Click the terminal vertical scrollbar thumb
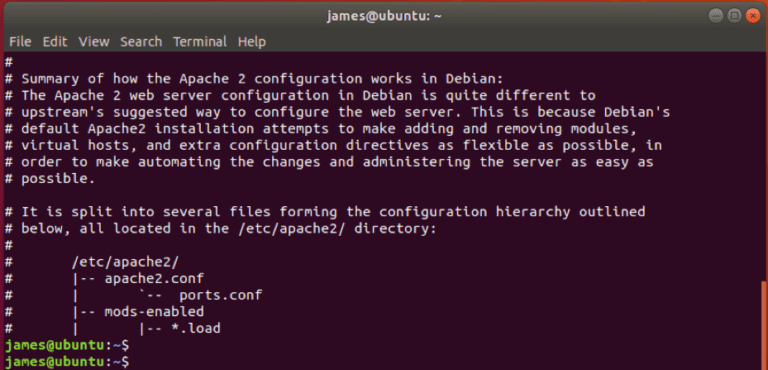 [765, 325]
